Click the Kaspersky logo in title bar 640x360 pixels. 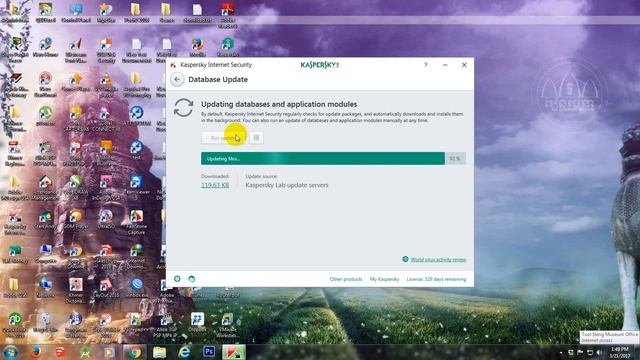tap(320, 64)
